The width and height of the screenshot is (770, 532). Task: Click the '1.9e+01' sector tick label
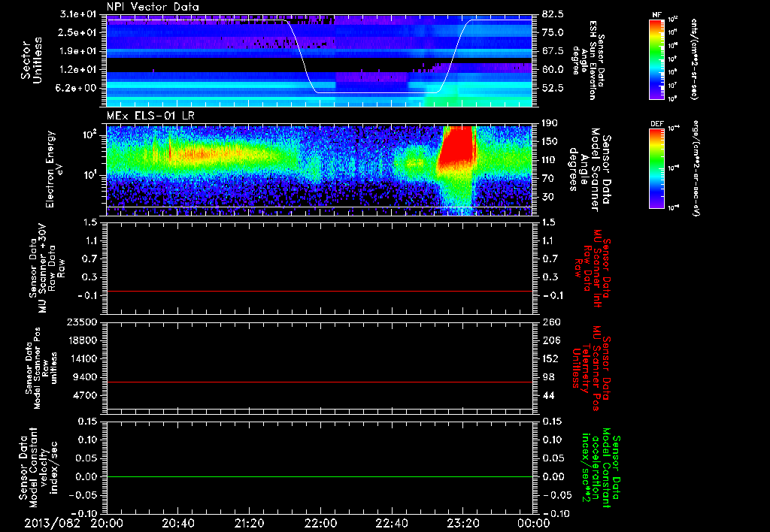pos(79,51)
